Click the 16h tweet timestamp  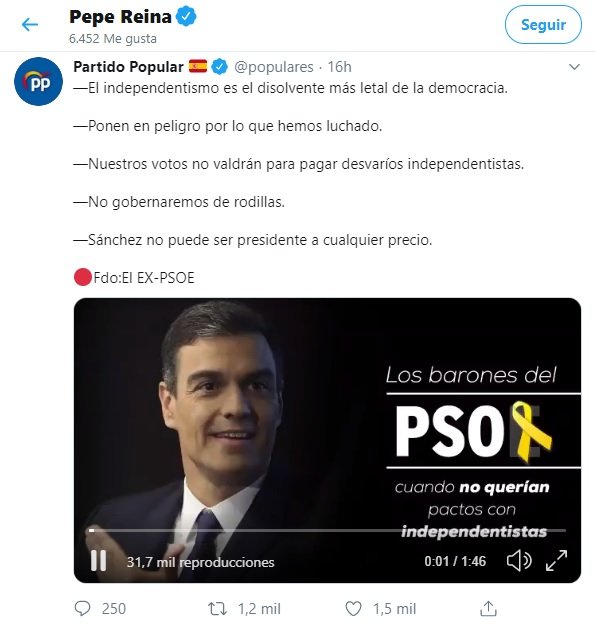(x=339, y=67)
